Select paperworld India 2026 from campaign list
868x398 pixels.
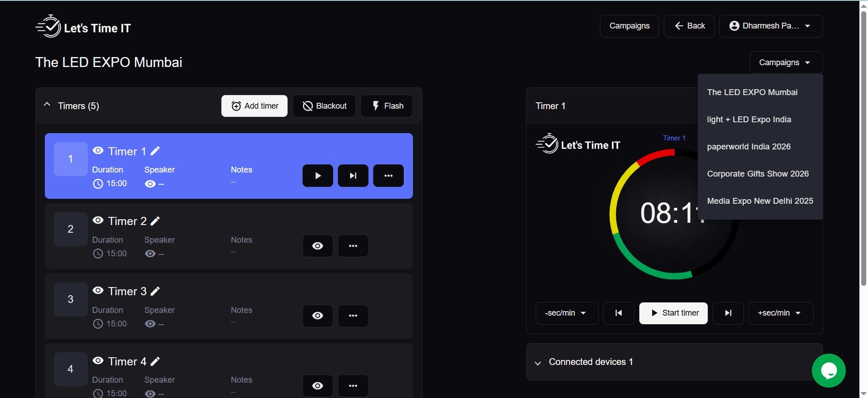pos(748,147)
